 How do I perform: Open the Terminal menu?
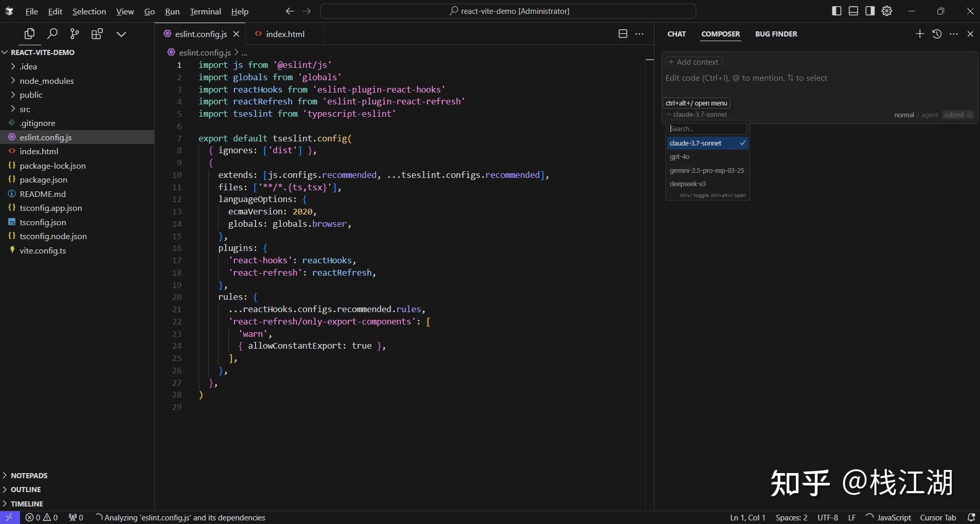tap(205, 11)
